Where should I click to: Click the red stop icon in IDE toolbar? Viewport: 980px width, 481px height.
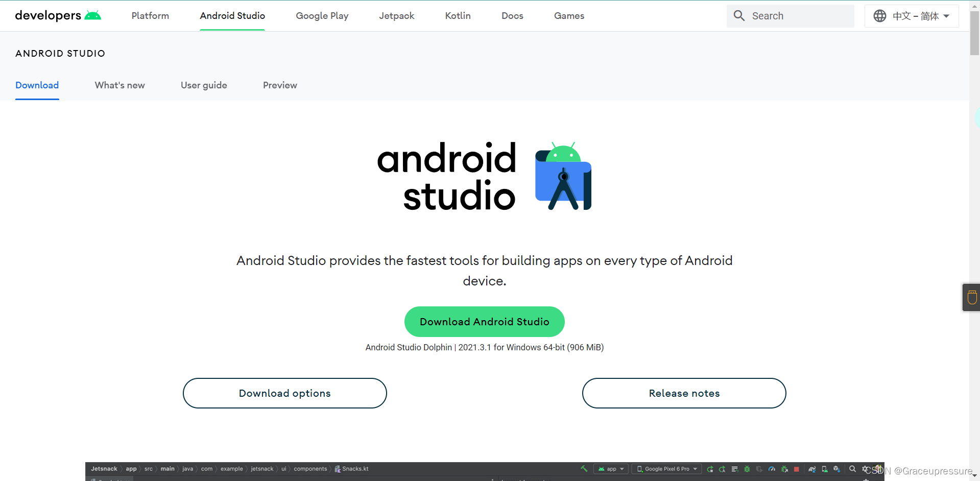pyautogui.click(x=796, y=469)
